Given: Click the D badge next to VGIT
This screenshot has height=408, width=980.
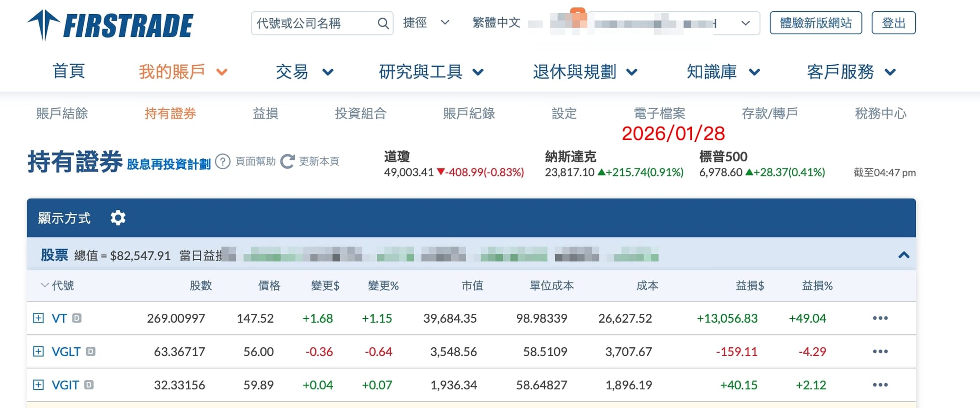Looking at the screenshot, I should point(89,385).
